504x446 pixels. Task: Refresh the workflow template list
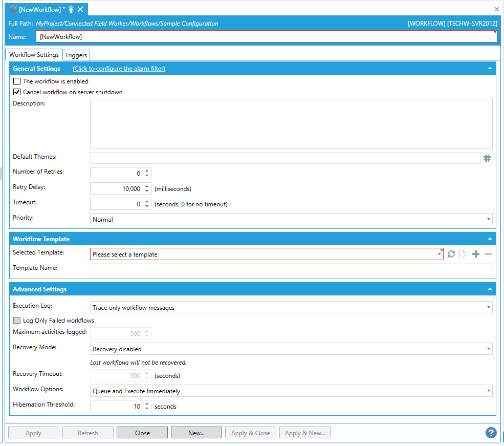(x=451, y=254)
